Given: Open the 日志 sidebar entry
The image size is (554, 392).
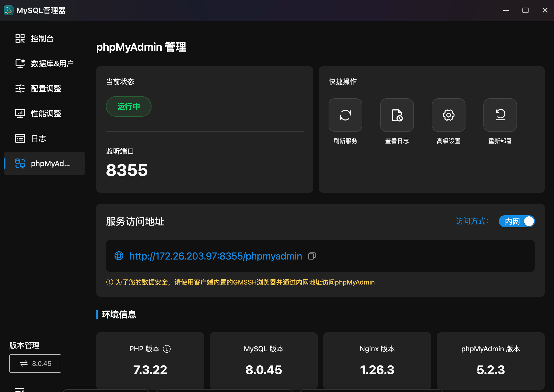Looking at the screenshot, I should coord(45,138).
